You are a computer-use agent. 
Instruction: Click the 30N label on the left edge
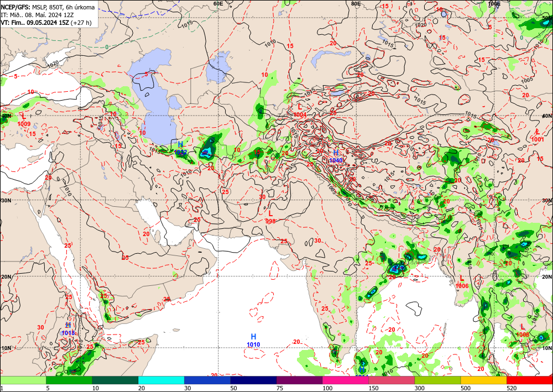click(6, 200)
